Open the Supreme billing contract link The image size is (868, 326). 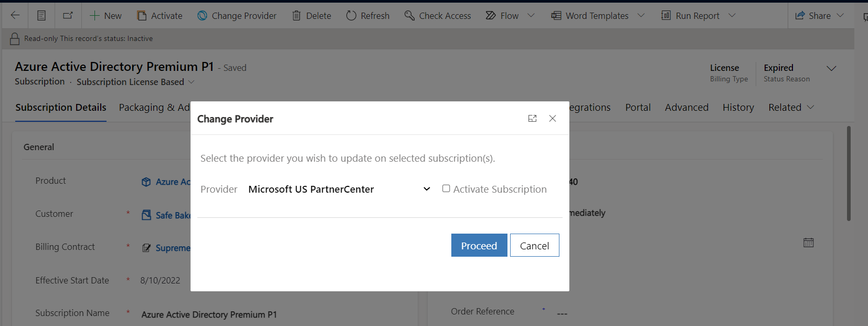pyautogui.click(x=173, y=248)
